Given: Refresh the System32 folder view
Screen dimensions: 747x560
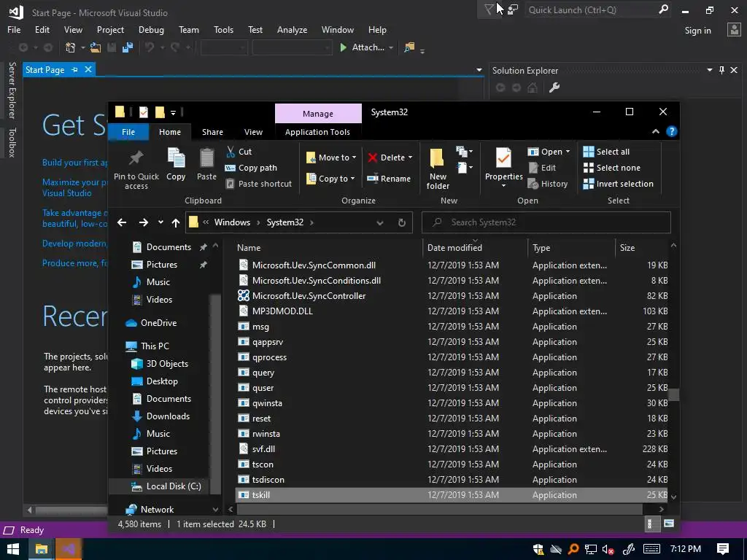Looking at the screenshot, I should [402, 222].
